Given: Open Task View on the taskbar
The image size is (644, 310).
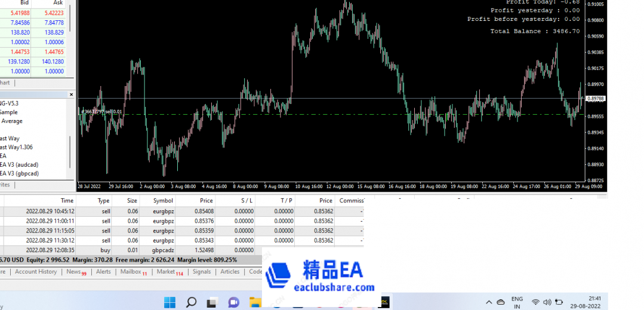Looking at the screenshot, I should click(x=212, y=302).
